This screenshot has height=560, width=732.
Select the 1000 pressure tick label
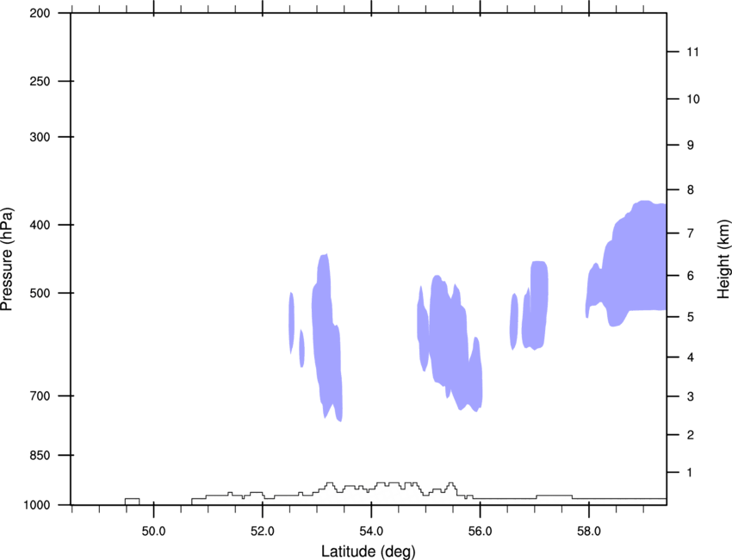[x=37, y=505]
